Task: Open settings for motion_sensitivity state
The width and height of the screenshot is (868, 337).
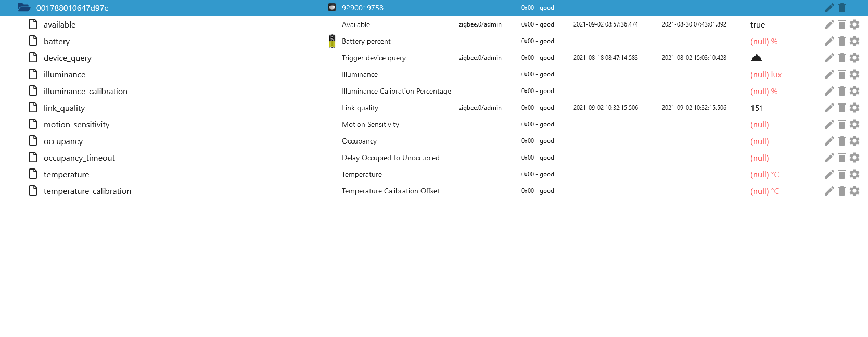Action: (x=854, y=124)
